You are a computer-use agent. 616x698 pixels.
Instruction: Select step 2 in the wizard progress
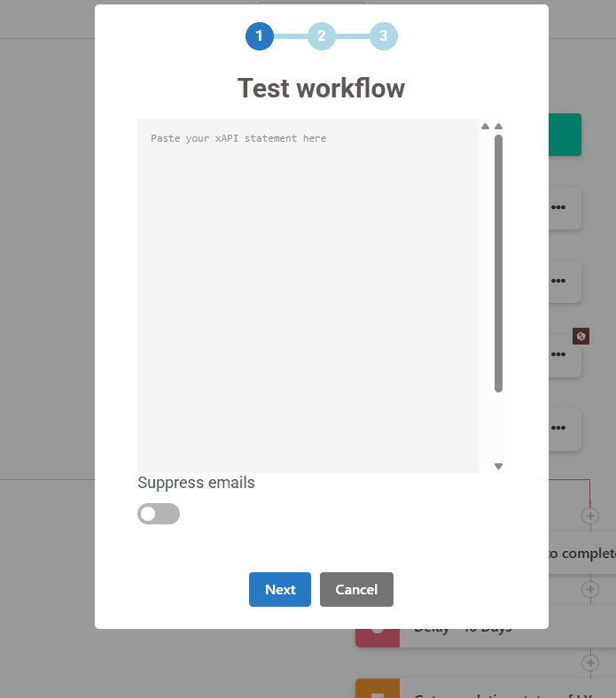coord(321,36)
